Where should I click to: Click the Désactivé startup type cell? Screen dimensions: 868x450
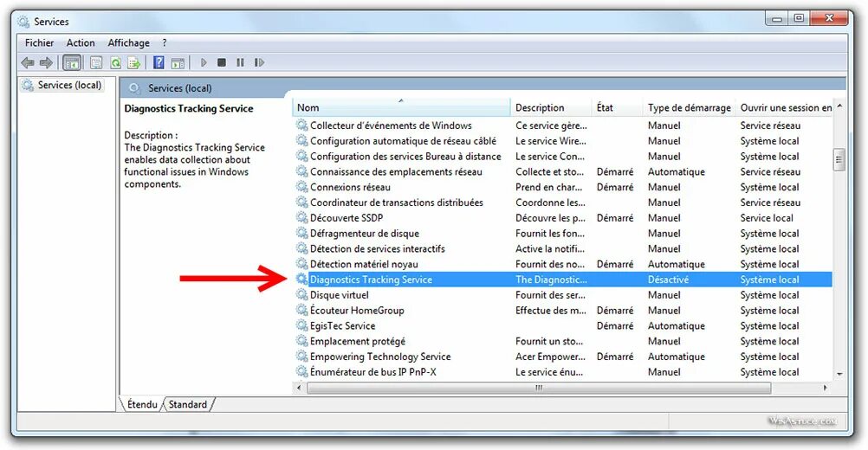[x=668, y=280]
